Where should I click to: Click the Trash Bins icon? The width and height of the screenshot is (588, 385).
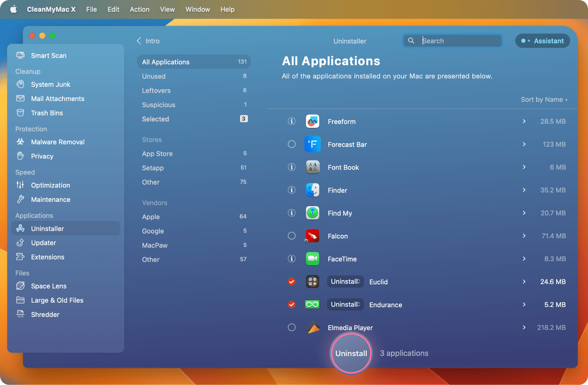(x=21, y=113)
